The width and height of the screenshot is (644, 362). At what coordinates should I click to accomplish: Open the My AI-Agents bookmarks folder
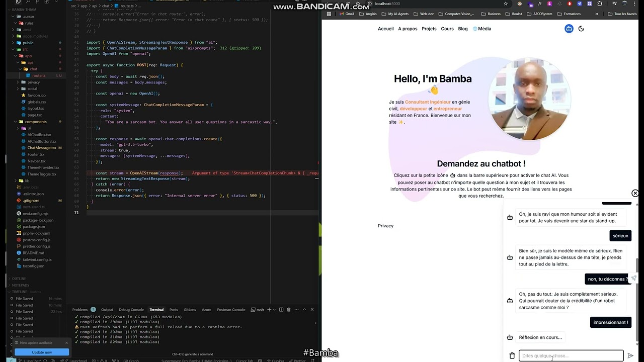coord(395,14)
